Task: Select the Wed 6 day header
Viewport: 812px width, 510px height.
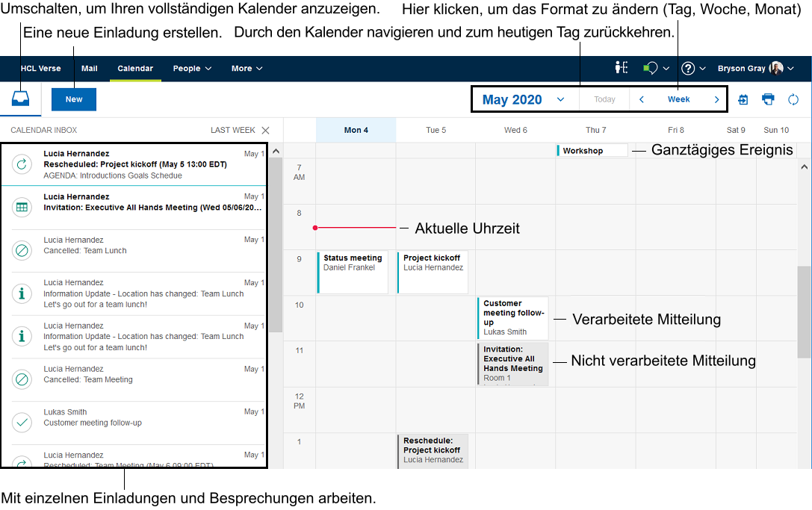Action: tap(515, 131)
